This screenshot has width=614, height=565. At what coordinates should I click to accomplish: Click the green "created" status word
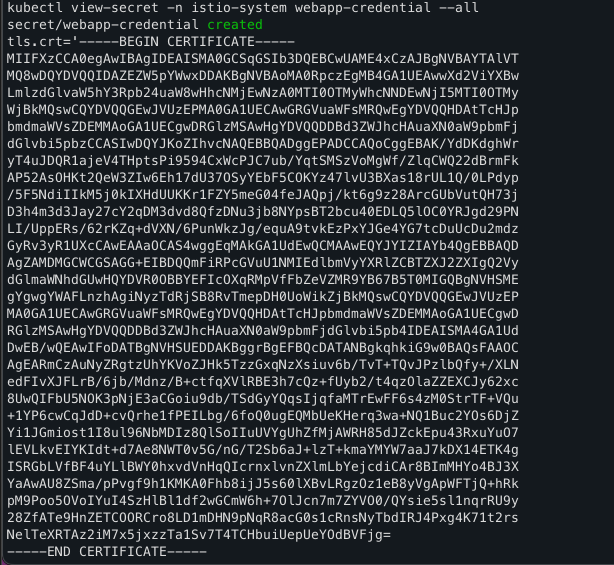pyautogui.click(x=235, y=25)
